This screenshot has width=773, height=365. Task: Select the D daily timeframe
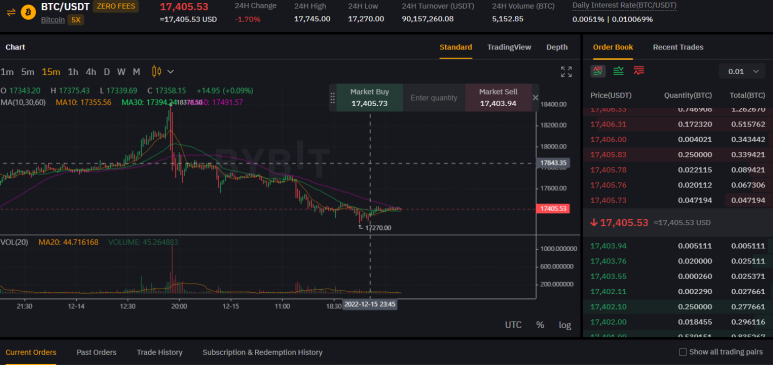[106, 72]
